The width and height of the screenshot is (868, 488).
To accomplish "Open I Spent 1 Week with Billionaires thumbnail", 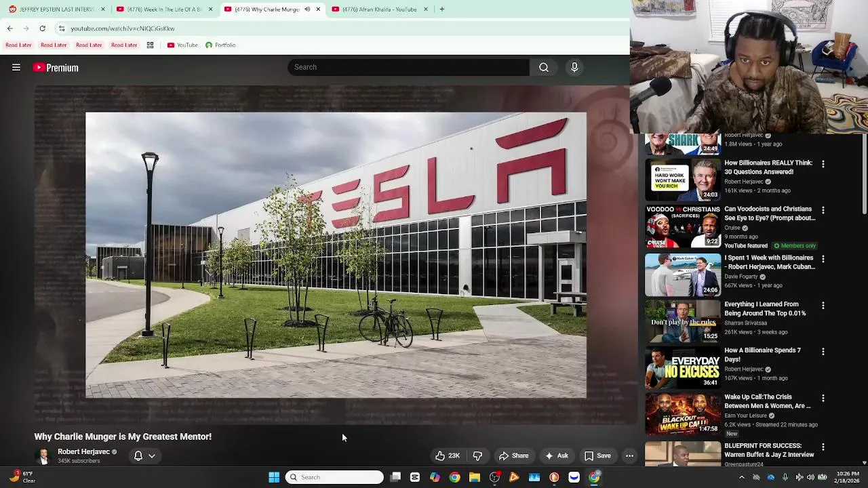I will coord(683,274).
